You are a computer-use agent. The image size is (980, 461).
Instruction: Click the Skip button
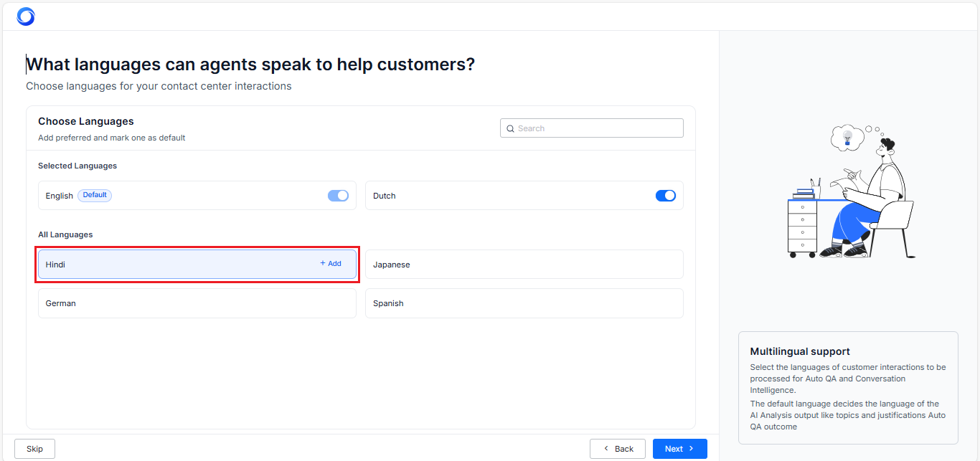(x=34, y=449)
